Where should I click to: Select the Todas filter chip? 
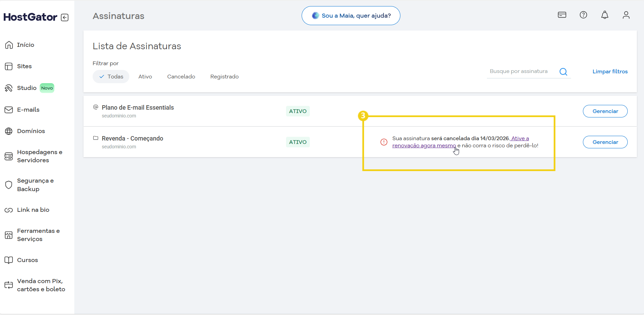coord(111,77)
